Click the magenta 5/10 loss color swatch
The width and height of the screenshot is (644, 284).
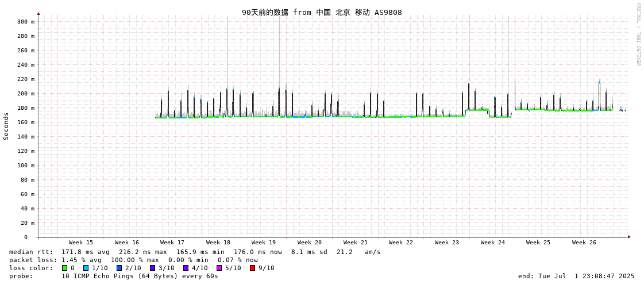219,268
